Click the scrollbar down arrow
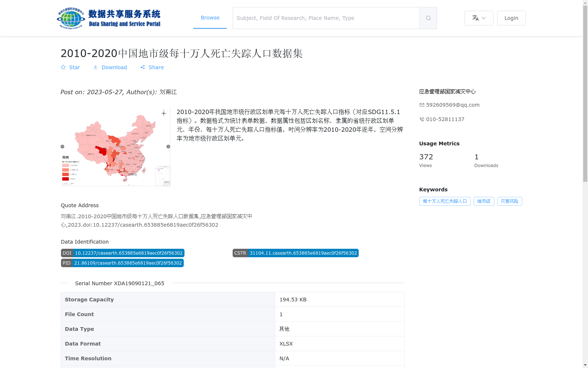Screen dimensions: 588x368 pyautogui.click(x=585, y=365)
